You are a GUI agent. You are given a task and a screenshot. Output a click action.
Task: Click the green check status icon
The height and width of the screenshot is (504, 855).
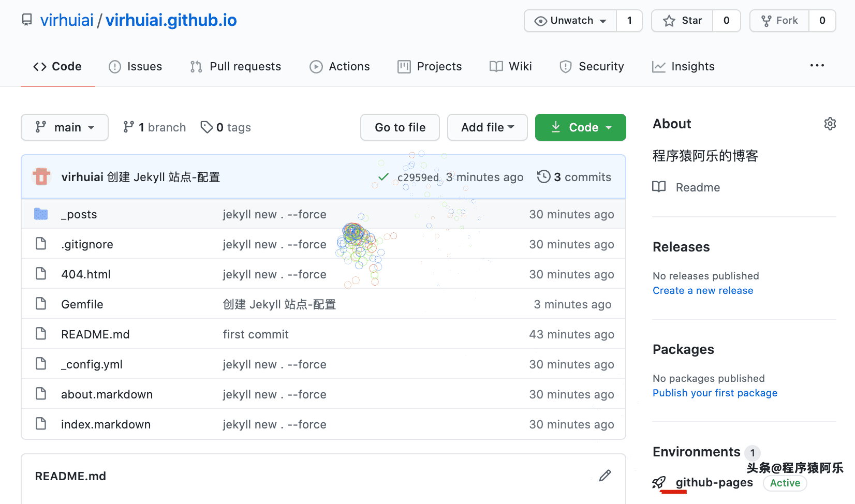[384, 177]
